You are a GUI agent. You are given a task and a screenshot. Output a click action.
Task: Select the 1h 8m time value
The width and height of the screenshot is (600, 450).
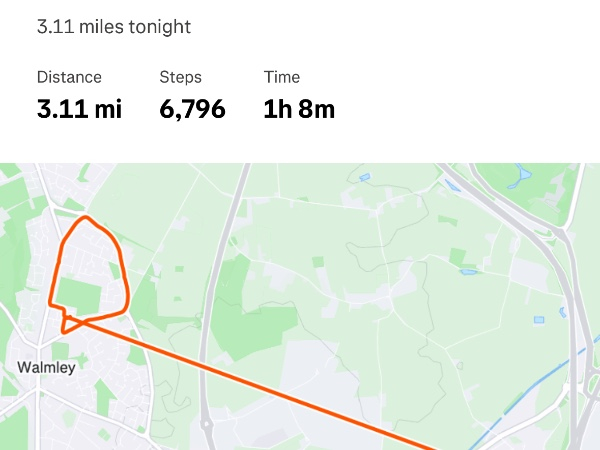(299, 109)
